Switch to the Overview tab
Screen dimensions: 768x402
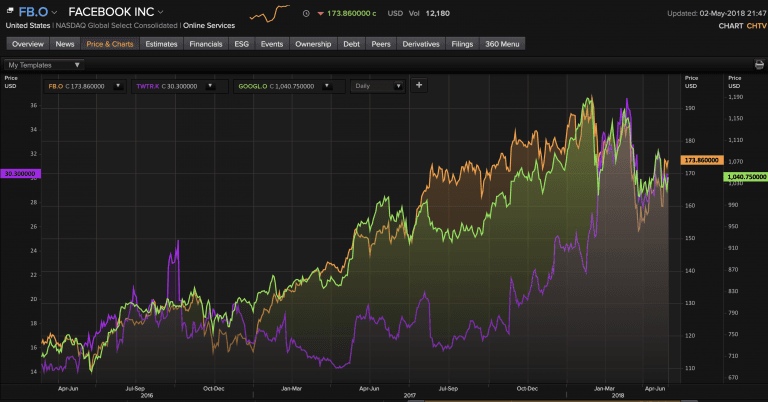click(27, 44)
